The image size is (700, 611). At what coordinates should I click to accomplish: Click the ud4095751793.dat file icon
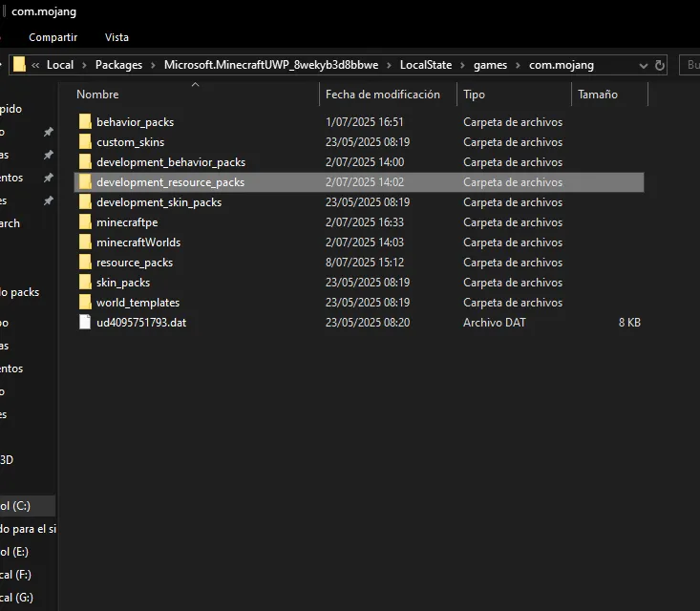click(85, 323)
